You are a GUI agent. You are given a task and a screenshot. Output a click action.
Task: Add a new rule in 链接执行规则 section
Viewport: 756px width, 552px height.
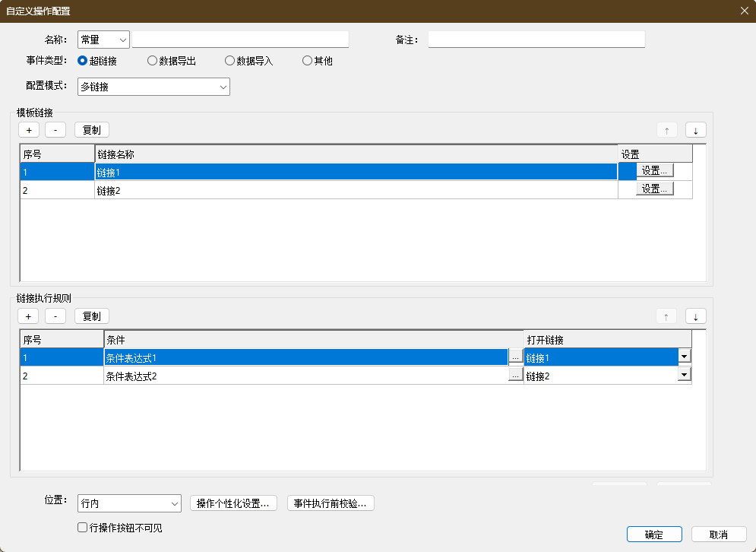[x=28, y=316]
